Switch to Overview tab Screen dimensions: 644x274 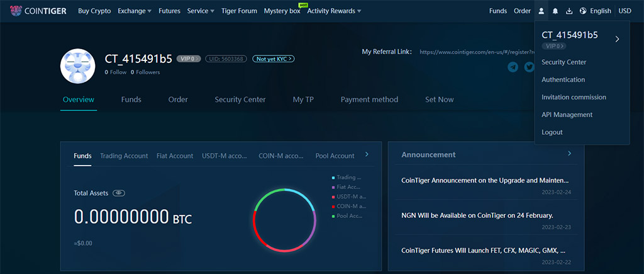(79, 100)
